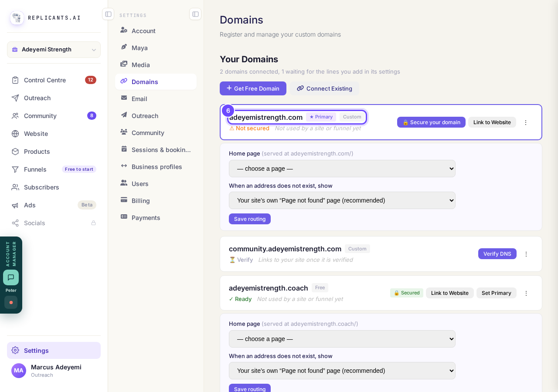
Task: Open Payments settings section
Action: tap(156, 218)
